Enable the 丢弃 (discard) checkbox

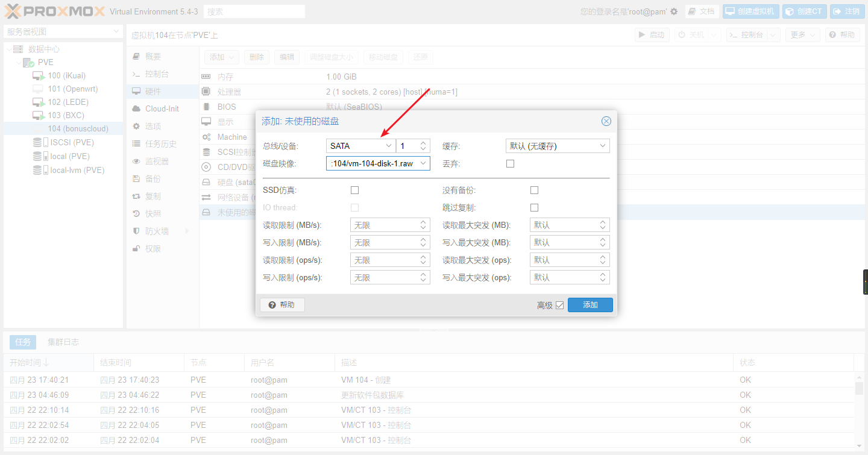click(510, 163)
